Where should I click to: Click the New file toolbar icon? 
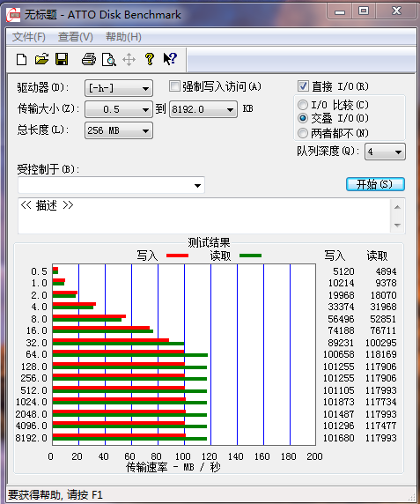point(21,59)
